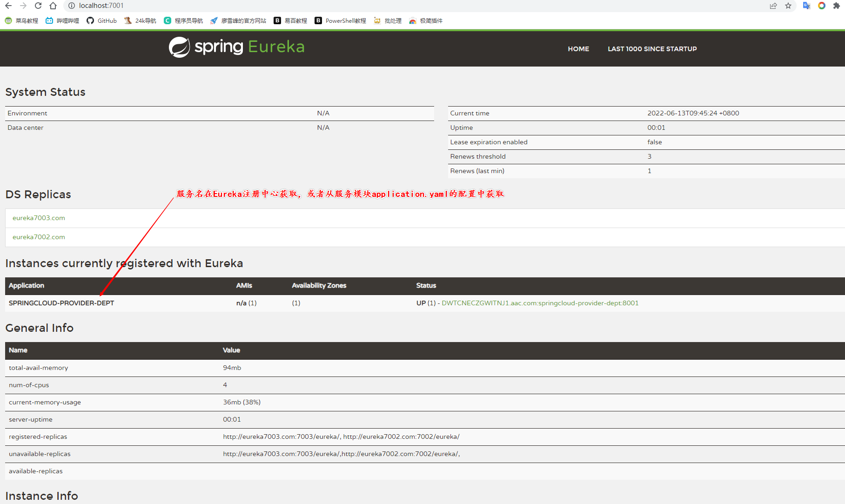Open the 易百教程 bookmark
The width and height of the screenshot is (845, 504).
pyautogui.click(x=290, y=20)
